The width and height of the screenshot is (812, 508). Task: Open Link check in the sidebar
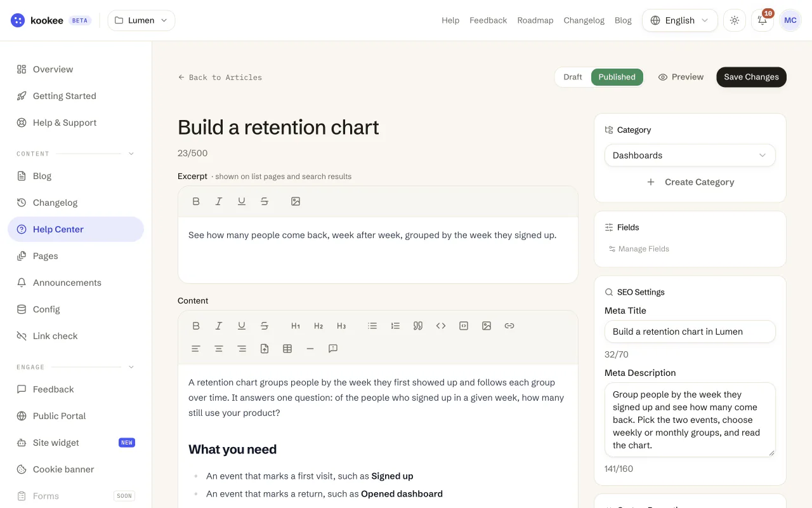[x=76, y=336]
